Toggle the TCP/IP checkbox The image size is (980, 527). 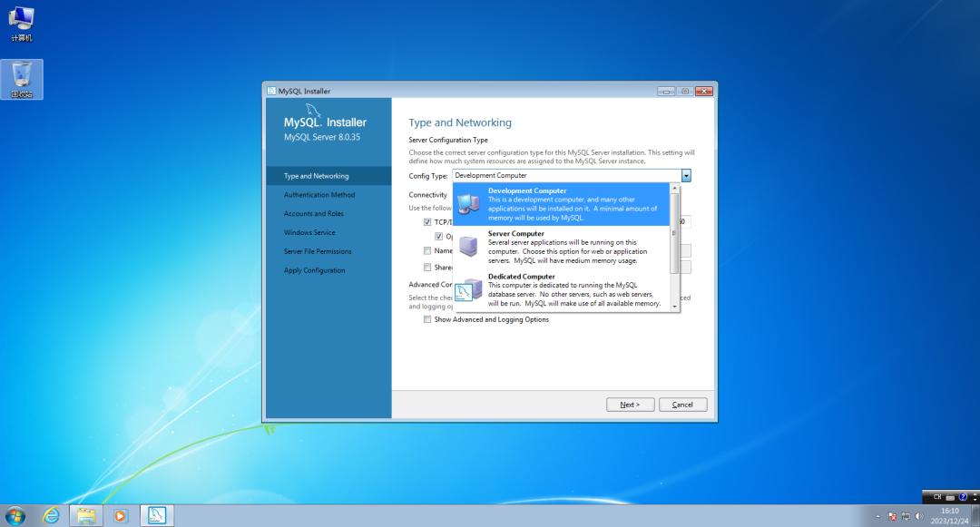[x=427, y=221]
